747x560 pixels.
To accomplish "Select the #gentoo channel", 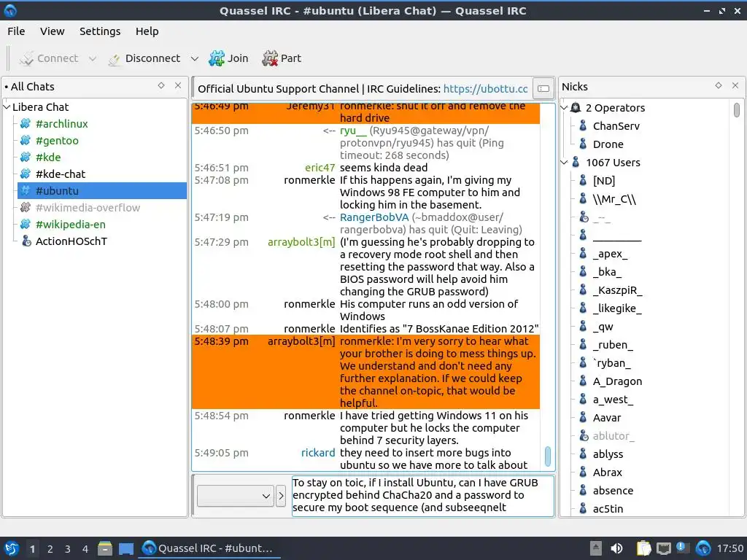I will [x=57, y=141].
